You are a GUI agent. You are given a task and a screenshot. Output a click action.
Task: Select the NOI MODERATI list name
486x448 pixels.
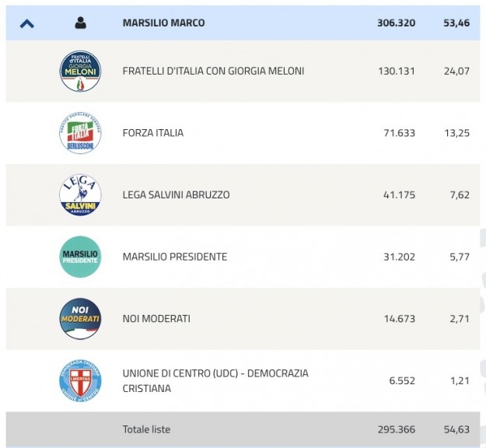click(156, 319)
